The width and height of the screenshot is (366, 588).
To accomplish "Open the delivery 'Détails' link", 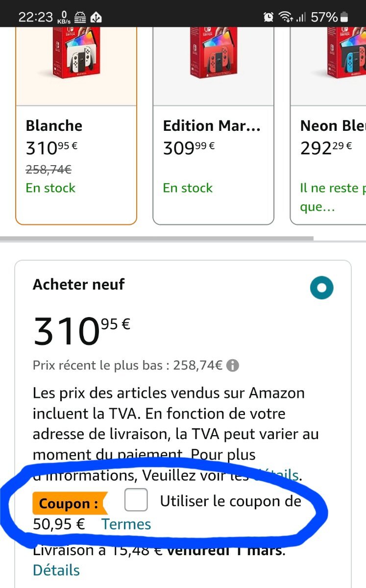I will (x=56, y=570).
